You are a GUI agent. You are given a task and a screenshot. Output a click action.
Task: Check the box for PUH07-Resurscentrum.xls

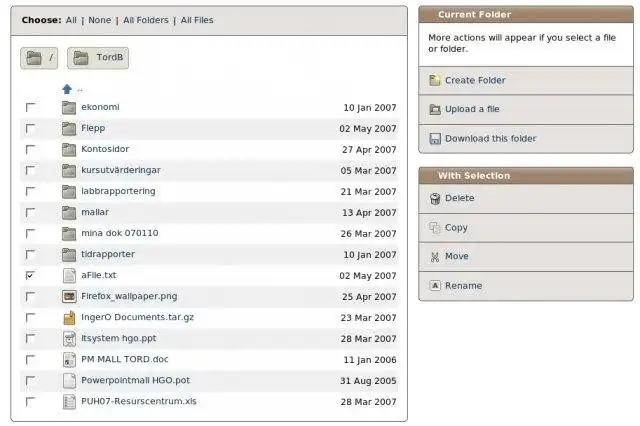(30, 402)
